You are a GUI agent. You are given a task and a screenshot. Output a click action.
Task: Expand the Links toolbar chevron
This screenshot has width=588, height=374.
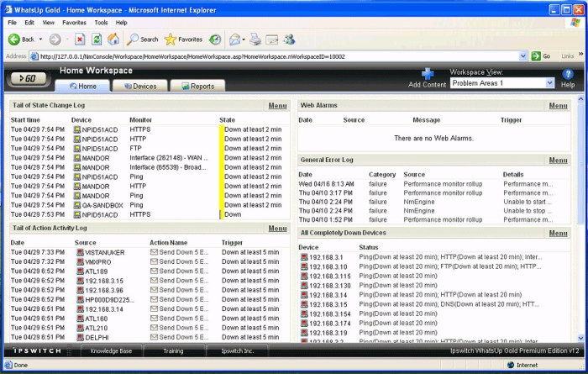click(x=581, y=55)
